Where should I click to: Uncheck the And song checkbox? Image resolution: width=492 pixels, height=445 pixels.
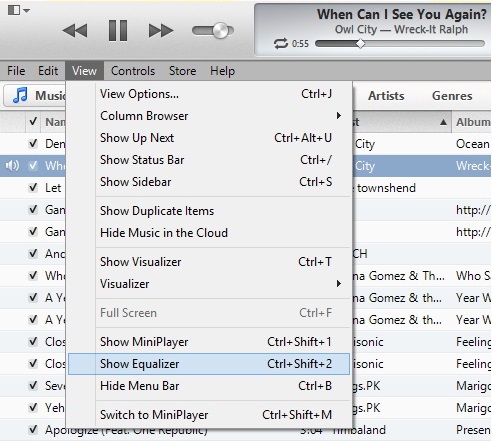click(x=33, y=254)
